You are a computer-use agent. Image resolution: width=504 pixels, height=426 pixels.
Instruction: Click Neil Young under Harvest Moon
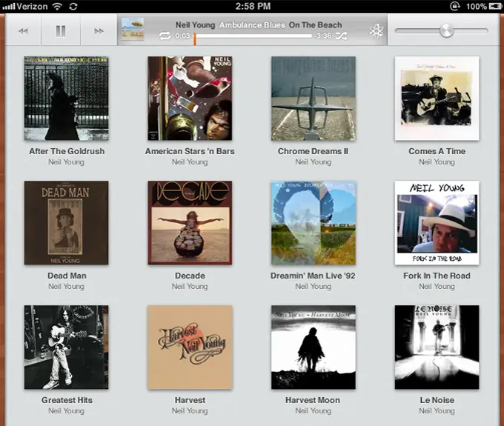pos(314,411)
